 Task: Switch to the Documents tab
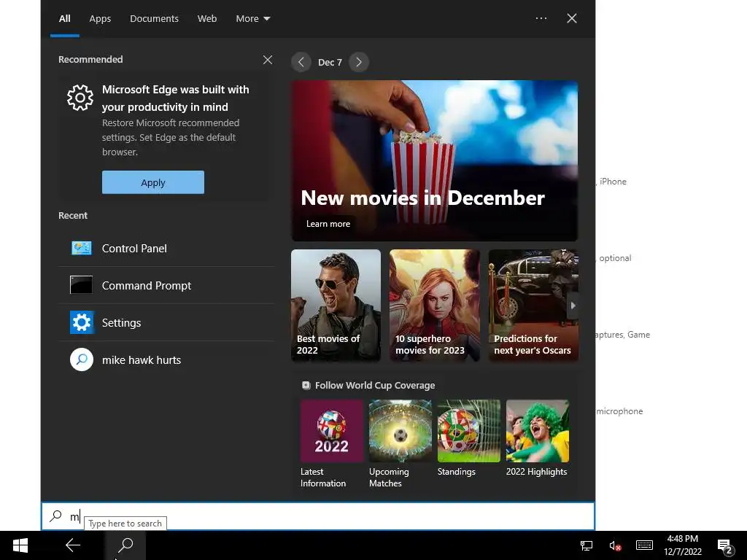tap(155, 18)
